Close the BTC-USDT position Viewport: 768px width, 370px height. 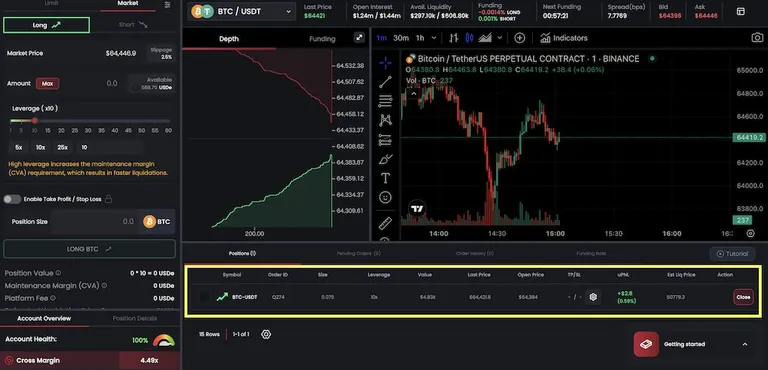743,297
